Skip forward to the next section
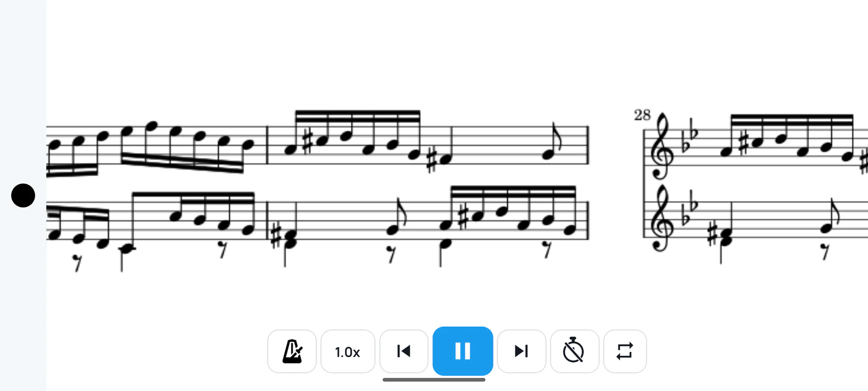This screenshot has width=868, height=391. [521, 351]
